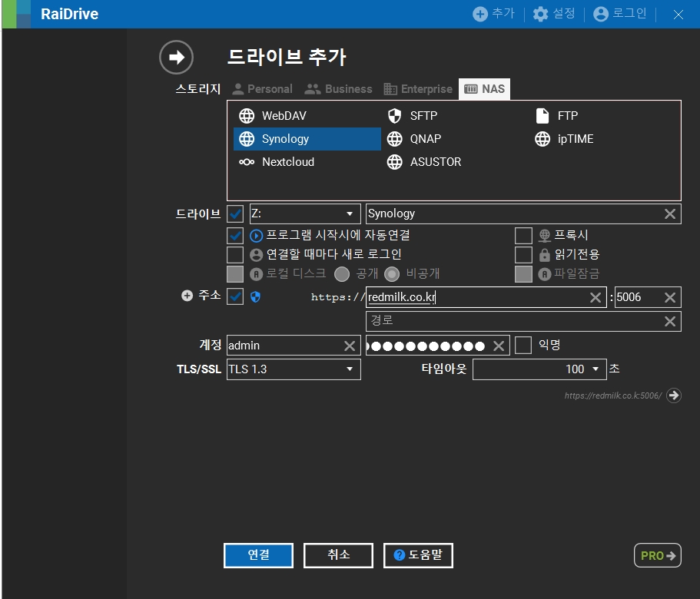The width and height of the screenshot is (700, 599).
Task: Enable 익명 login
Action: pyautogui.click(x=523, y=345)
